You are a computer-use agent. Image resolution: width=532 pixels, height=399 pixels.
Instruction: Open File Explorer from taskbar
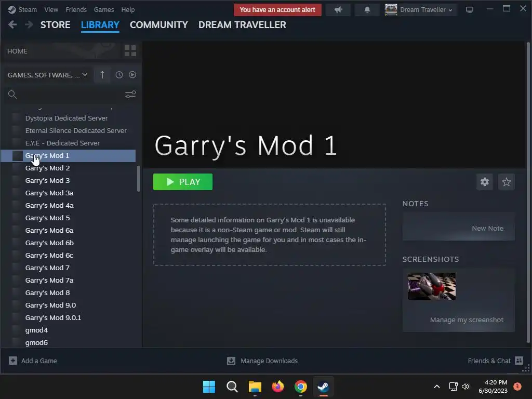255,387
